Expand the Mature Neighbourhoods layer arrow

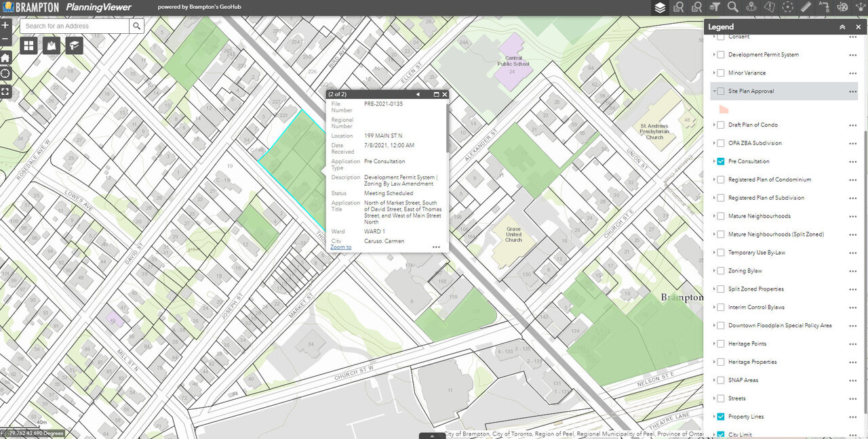(713, 216)
